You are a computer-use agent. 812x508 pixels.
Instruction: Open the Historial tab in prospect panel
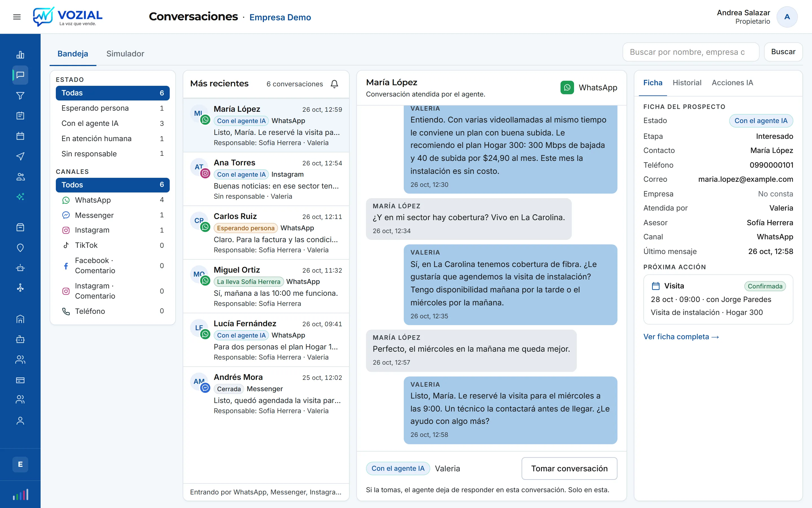point(687,83)
